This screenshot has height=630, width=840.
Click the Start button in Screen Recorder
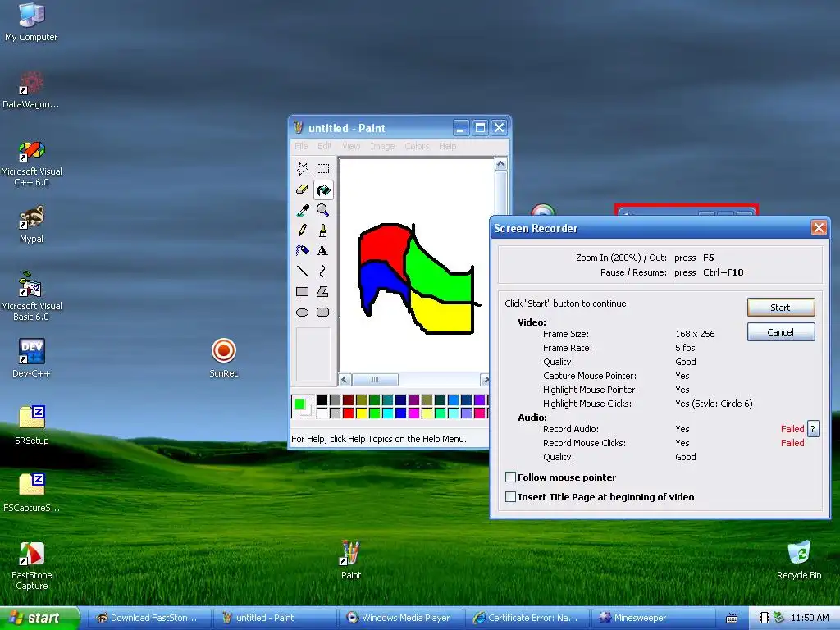[x=781, y=308]
